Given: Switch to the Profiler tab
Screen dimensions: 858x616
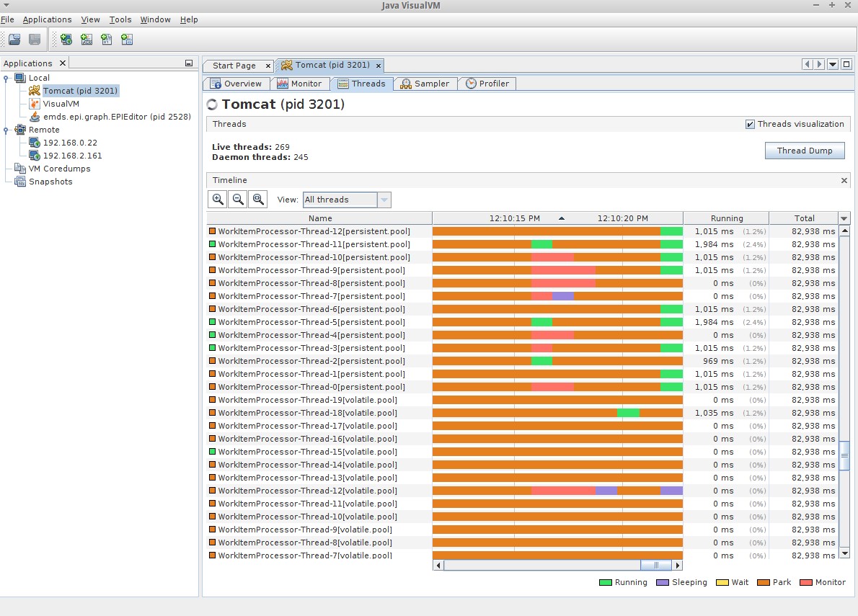Looking at the screenshot, I should [487, 84].
